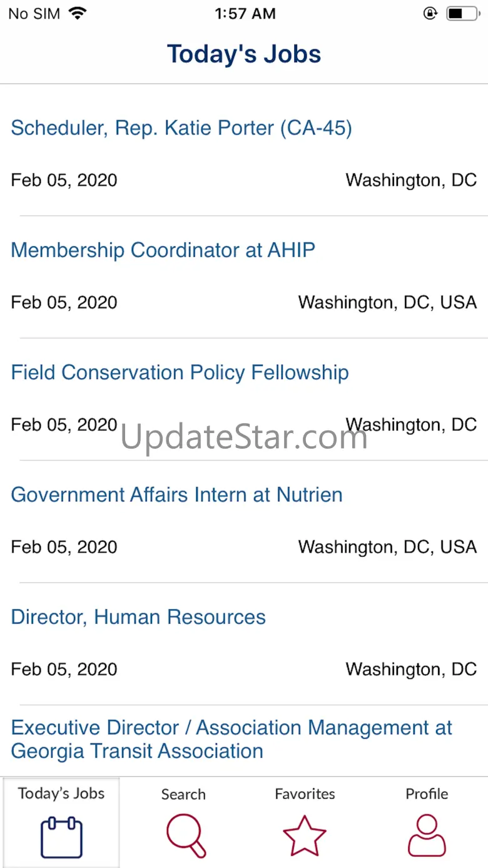Switch to the Search tab label
The height and width of the screenshot is (868, 488).
pyautogui.click(x=183, y=794)
